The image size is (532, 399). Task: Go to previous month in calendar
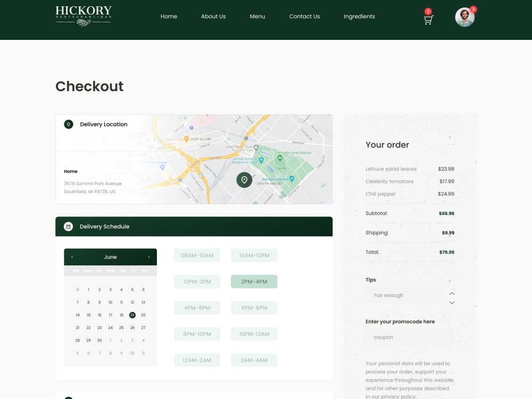tap(72, 257)
